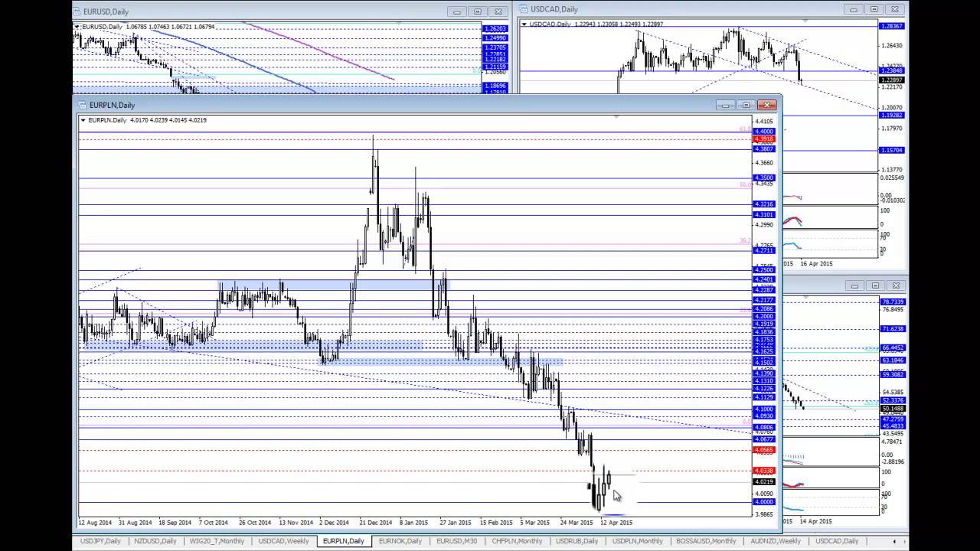Maximize the lower-right chart window
980x551 pixels.
[x=875, y=285]
